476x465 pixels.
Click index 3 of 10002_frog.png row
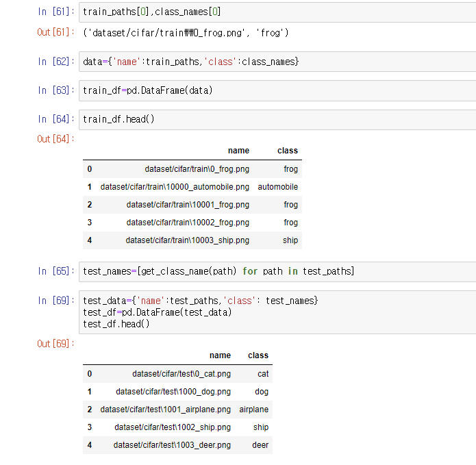(x=90, y=223)
